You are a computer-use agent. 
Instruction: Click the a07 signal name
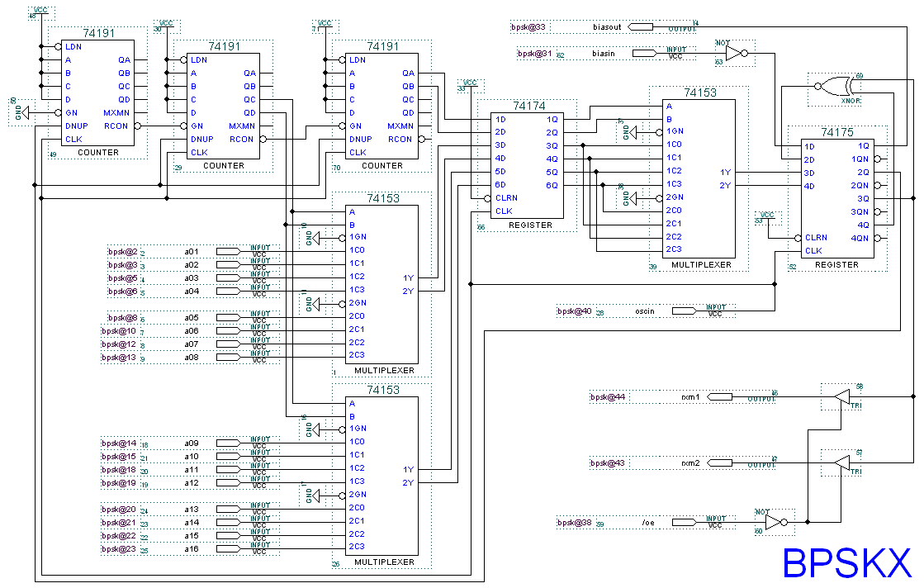pos(192,344)
